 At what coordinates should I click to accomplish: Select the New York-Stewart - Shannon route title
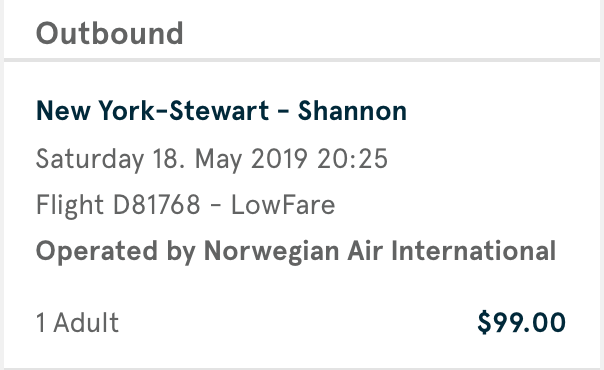(221, 111)
